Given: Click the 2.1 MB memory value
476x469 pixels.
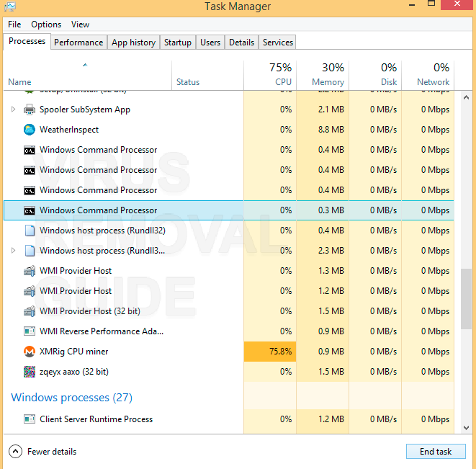Looking at the screenshot, I should [x=331, y=110].
